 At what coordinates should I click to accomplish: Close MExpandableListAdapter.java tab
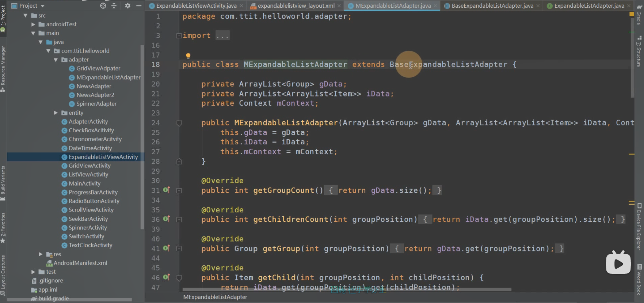(x=435, y=5)
